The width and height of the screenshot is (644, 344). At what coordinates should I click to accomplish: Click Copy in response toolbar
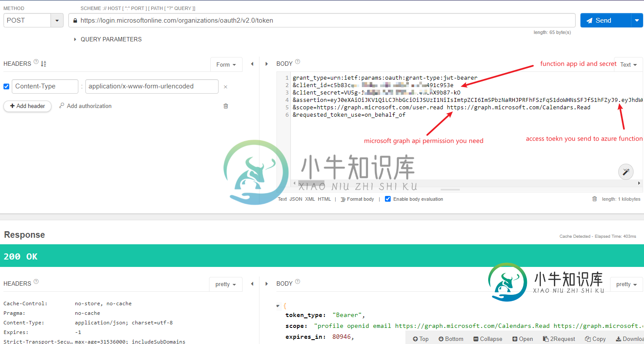(x=595, y=339)
